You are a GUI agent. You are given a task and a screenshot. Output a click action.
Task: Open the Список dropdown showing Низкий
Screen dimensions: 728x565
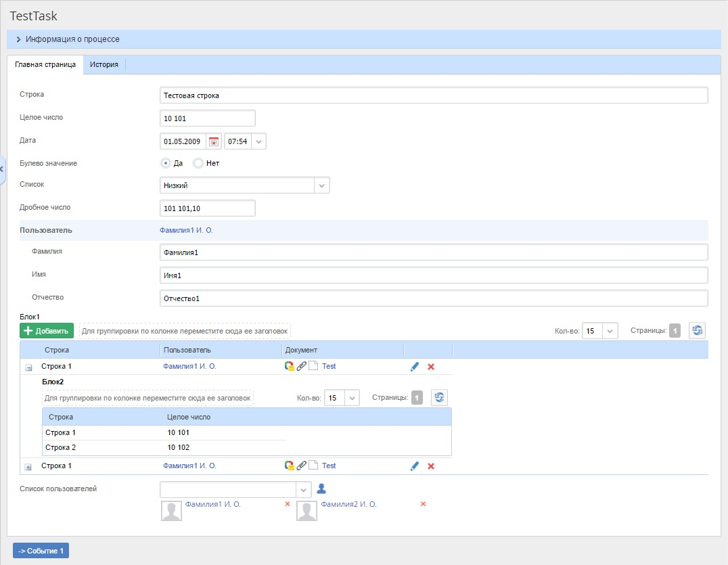[321, 185]
